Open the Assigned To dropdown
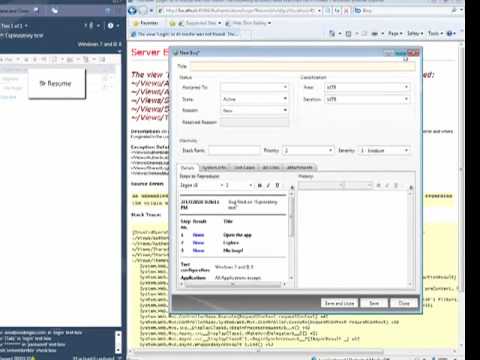The height and width of the screenshot is (360, 480). click(254, 87)
